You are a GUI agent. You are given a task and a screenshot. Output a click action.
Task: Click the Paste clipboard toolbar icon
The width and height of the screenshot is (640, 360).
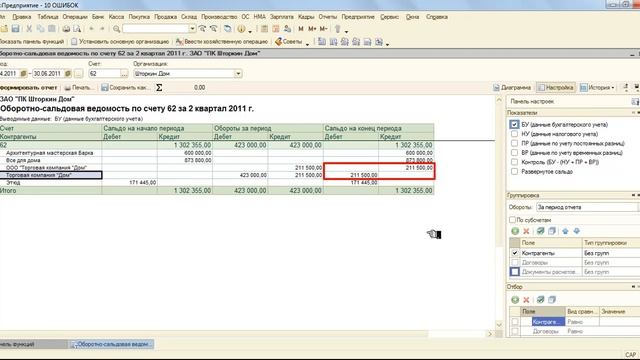[x=52, y=29]
